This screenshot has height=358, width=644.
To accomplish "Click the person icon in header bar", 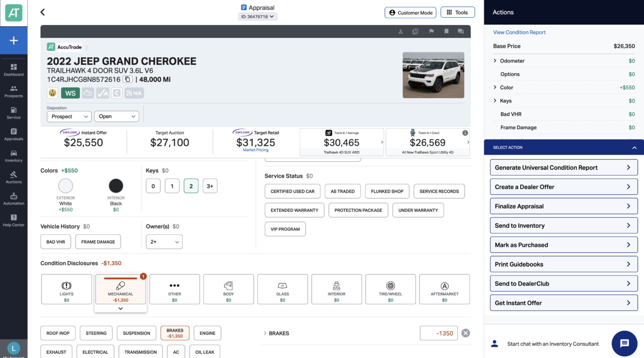I will tap(400, 31).
